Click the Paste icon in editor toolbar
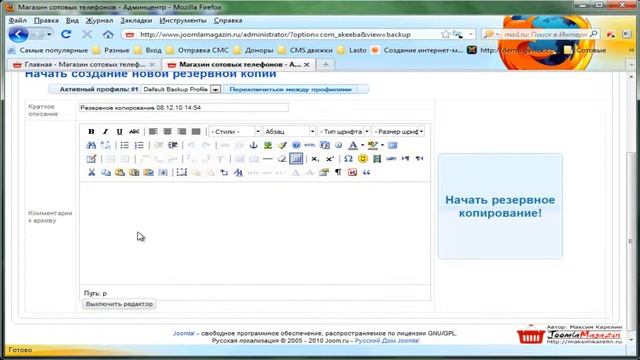The image size is (640, 360). (x=120, y=172)
